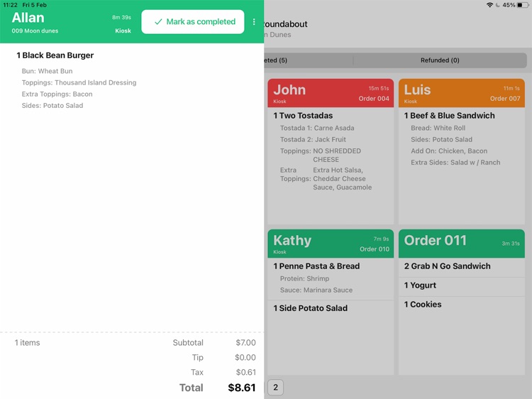The image size is (532, 399).
Task: Click the battery indicator icon
Action: point(522,5)
